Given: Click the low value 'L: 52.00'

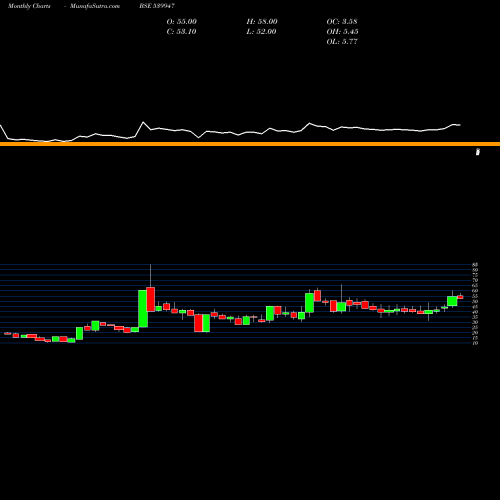Looking at the screenshot, I should [x=261, y=32].
